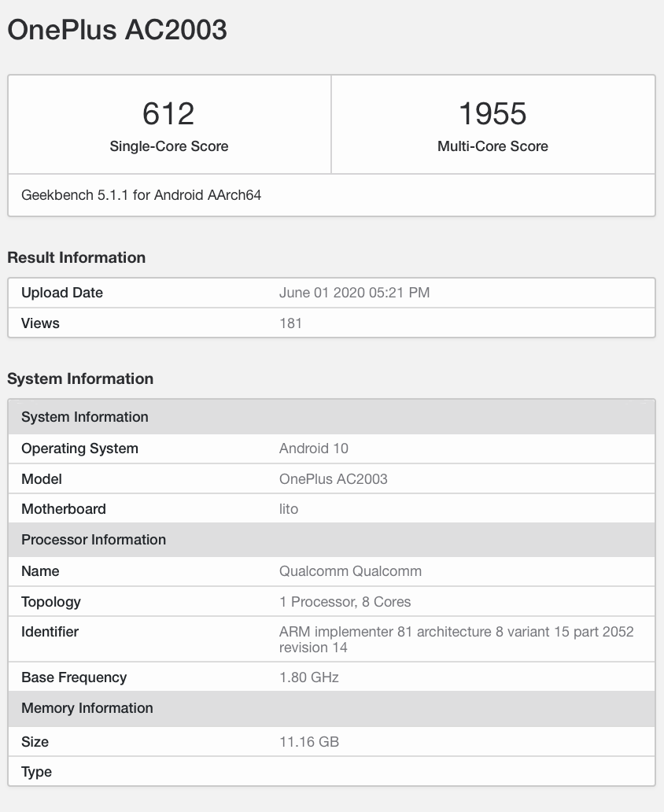Click the Views label
This screenshot has height=812, width=664.
[40, 323]
